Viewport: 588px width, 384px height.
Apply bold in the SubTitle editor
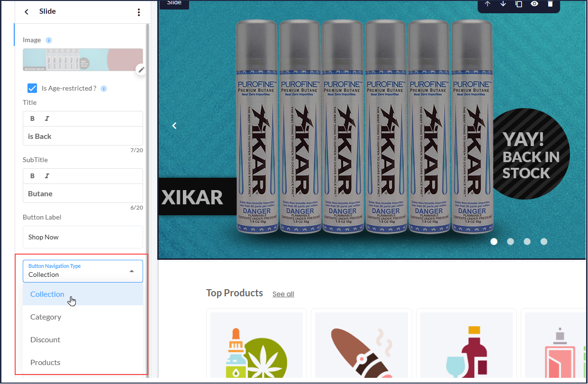(x=33, y=176)
